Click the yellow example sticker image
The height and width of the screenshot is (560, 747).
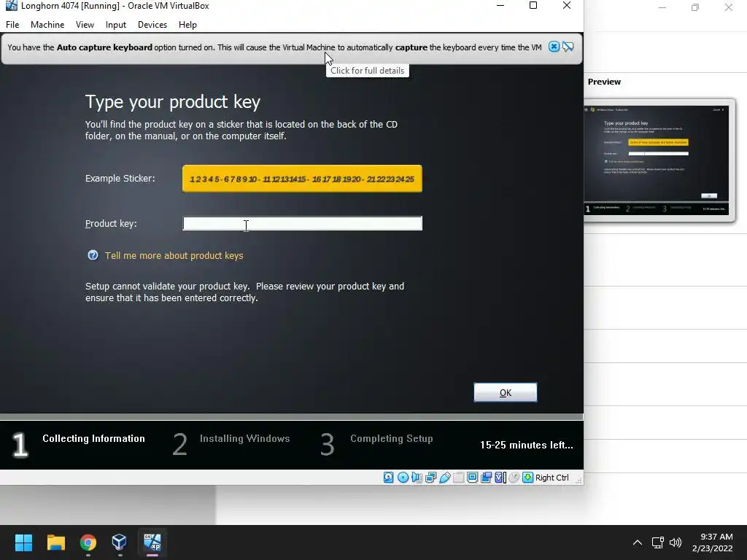(302, 179)
